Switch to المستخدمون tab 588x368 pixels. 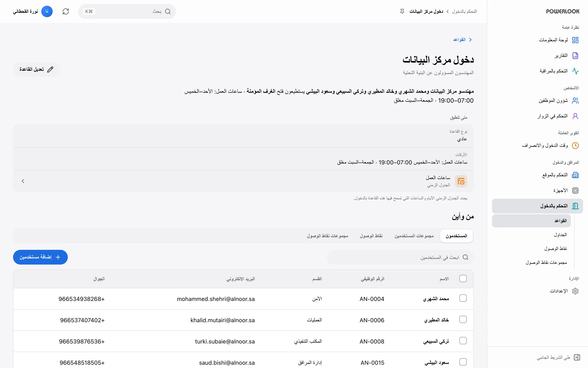(456, 236)
